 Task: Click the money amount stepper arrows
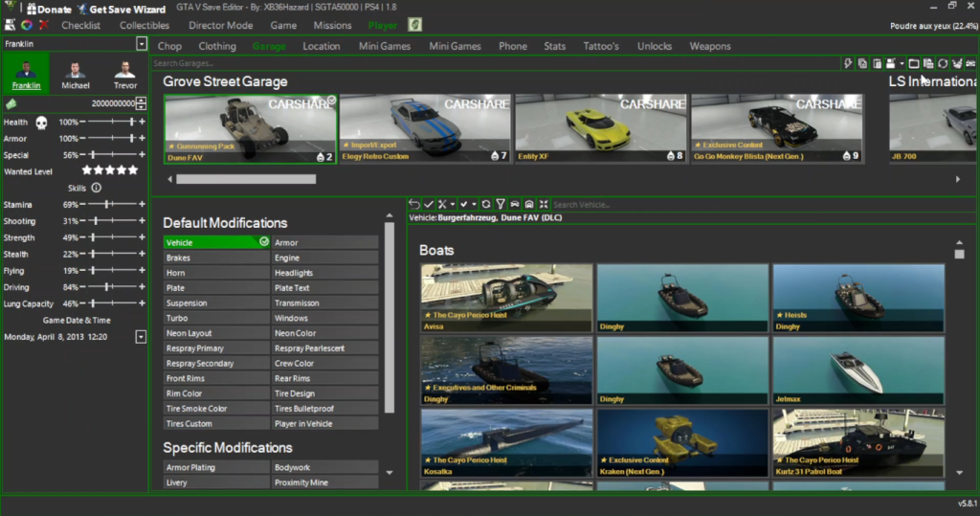pos(142,103)
